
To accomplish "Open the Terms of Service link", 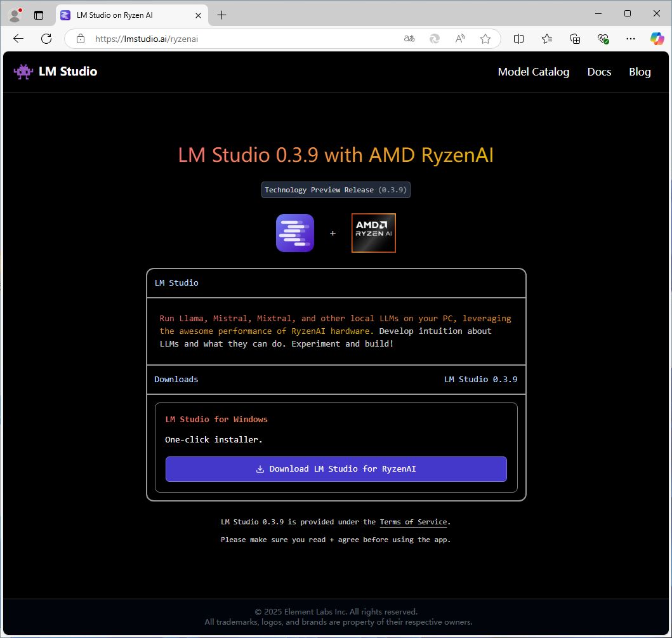I will click(413, 522).
